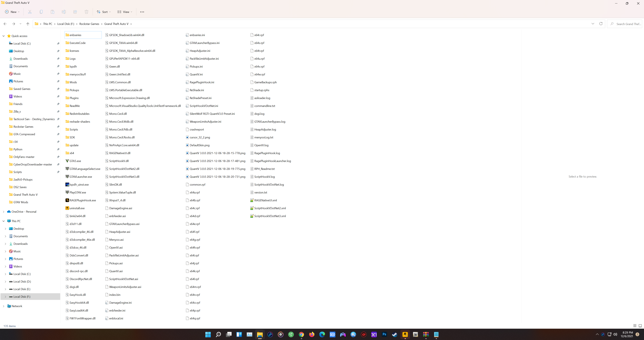Screen dimensions: 644x340
Task: Expand the OneDrive - Personal tree node
Action: tap(3, 212)
